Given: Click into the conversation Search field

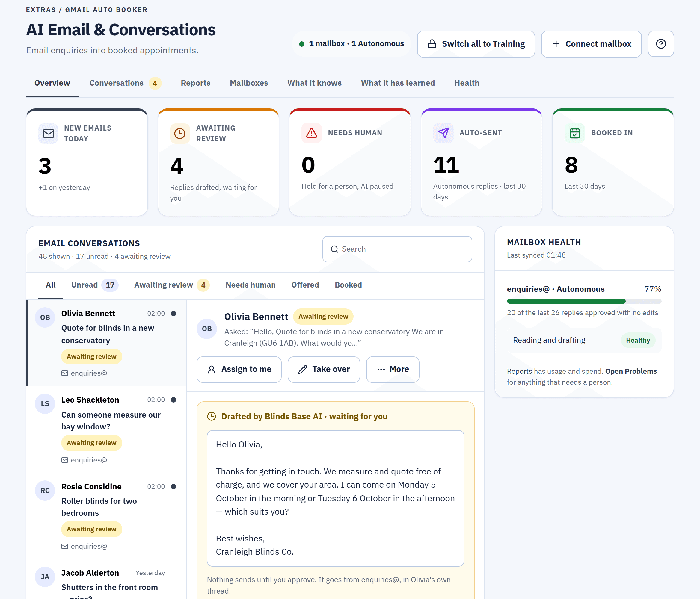Looking at the screenshot, I should pos(397,249).
